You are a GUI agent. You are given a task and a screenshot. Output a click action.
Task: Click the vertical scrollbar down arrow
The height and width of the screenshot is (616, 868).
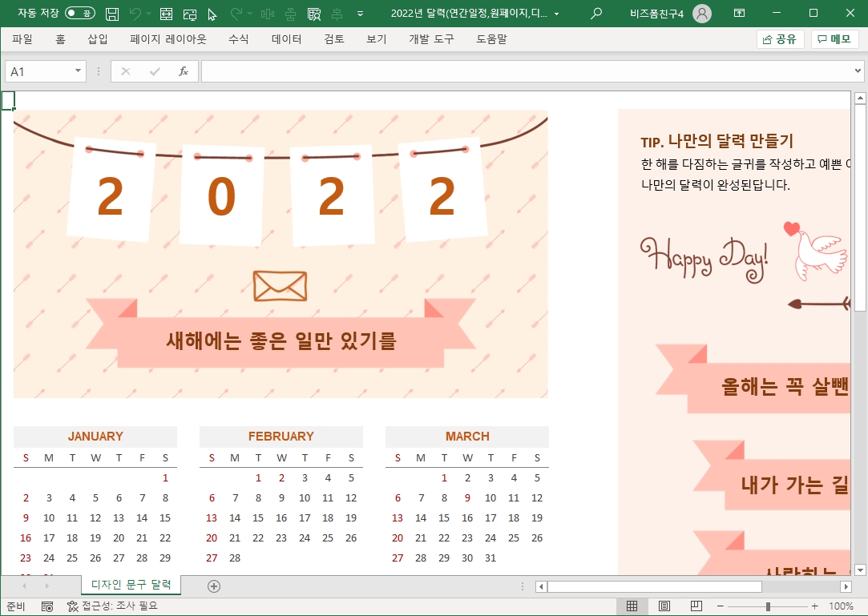click(860, 570)
